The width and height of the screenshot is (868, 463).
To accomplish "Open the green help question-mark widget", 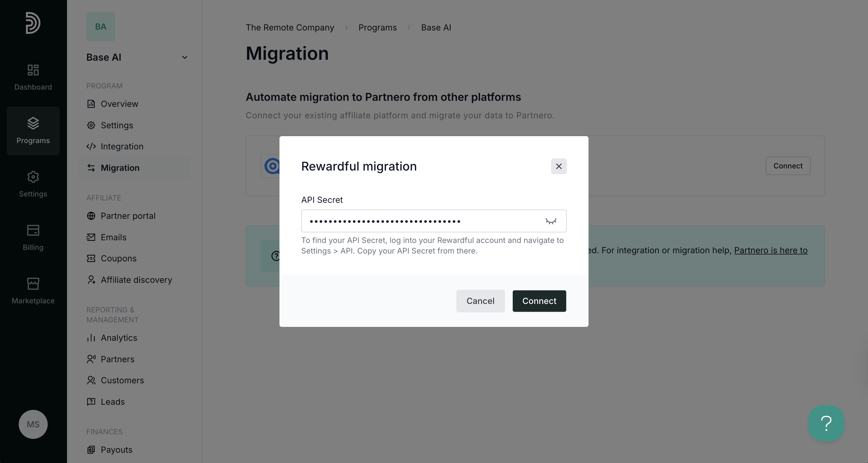I will coord(826,423).
